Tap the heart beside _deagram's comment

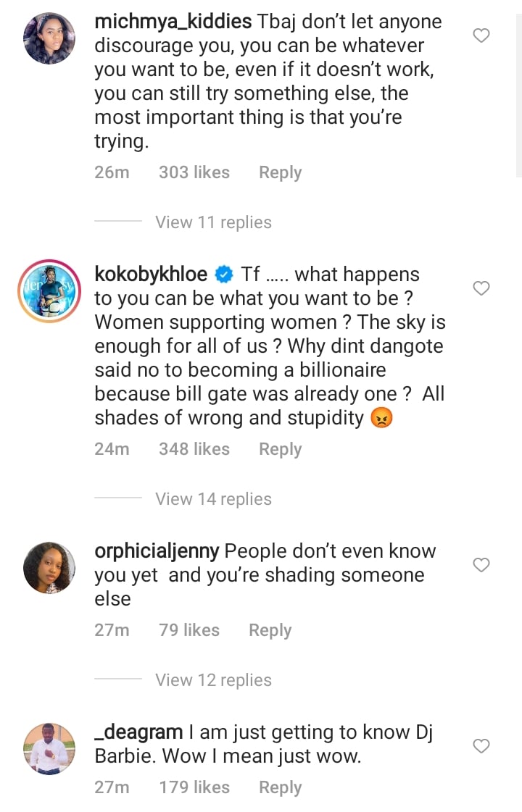coord(481,745)
